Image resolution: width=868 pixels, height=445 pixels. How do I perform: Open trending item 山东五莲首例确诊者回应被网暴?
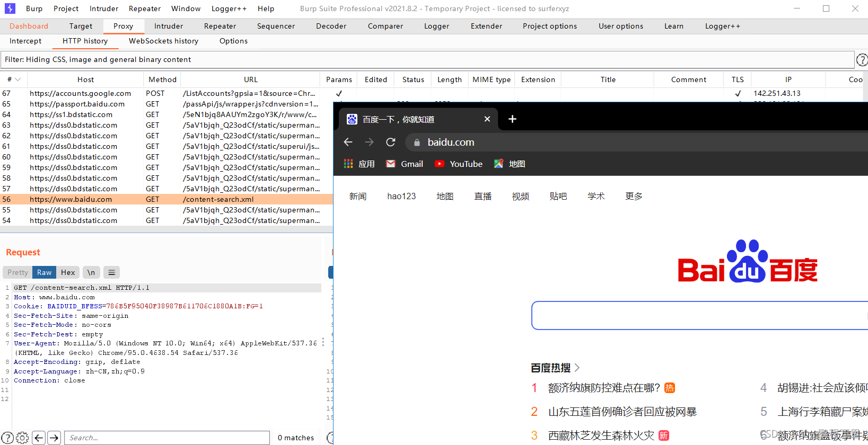622,412
